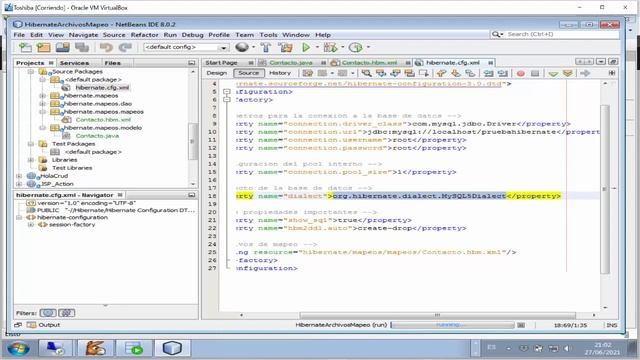This screenshot has width=640, height=360.
Task: Open the Windows Start menu orb
Action: pyautogui.click(x=18, y=349)
